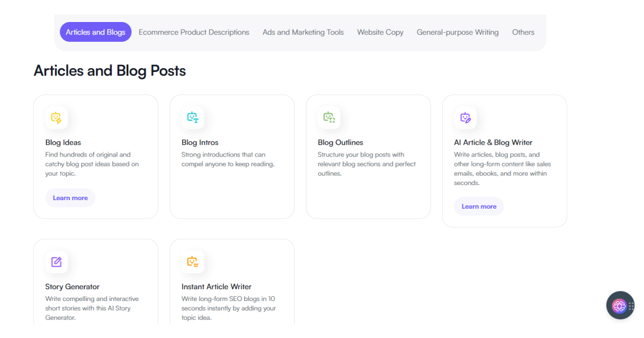
Task: Open the Blog Intros card title
Action: (x=200, y=143)
